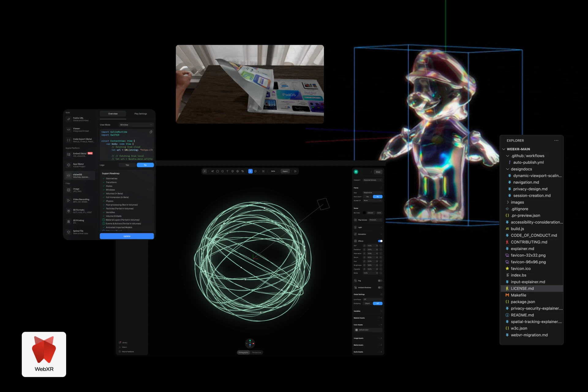The width and height of the screenshot is (588, 392).
Task: Switch viewport to Orthographic
Action: pyautogui.click(x=243, y=352)
